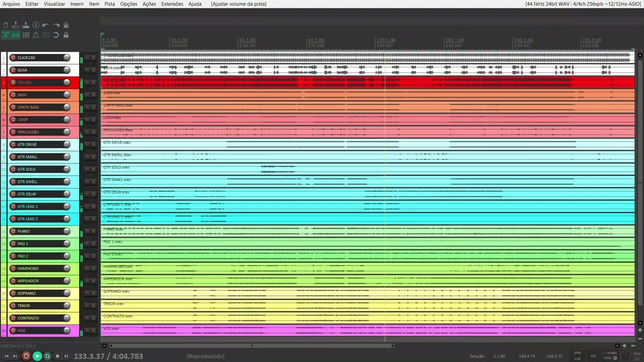The height and width of the screenshot is (362, 644).
Task: Adjust the GUIA track volume knob
Action: pyautogui.click(x=66, y=70)
